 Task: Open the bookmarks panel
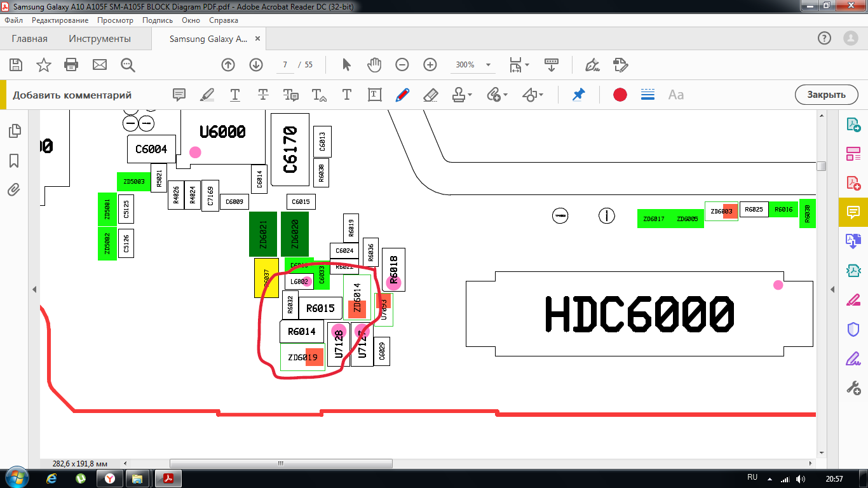14,161
